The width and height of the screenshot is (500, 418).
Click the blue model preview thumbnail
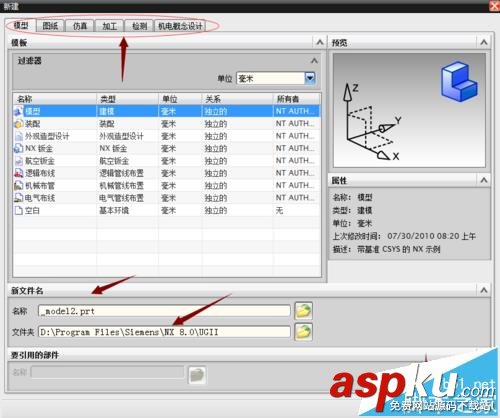click(x=459, y=82)
